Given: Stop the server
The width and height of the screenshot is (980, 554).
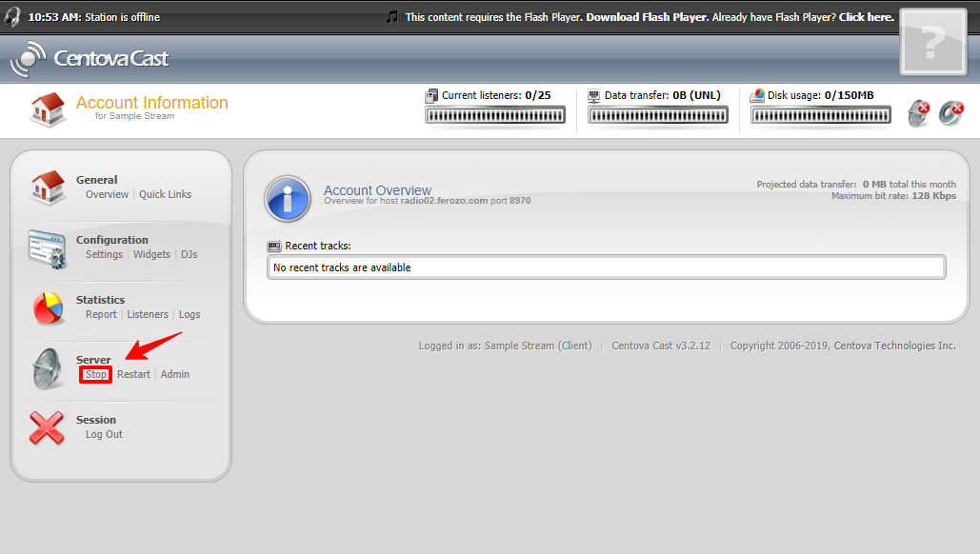Looking at the screenshot, I should pos(96,374).
